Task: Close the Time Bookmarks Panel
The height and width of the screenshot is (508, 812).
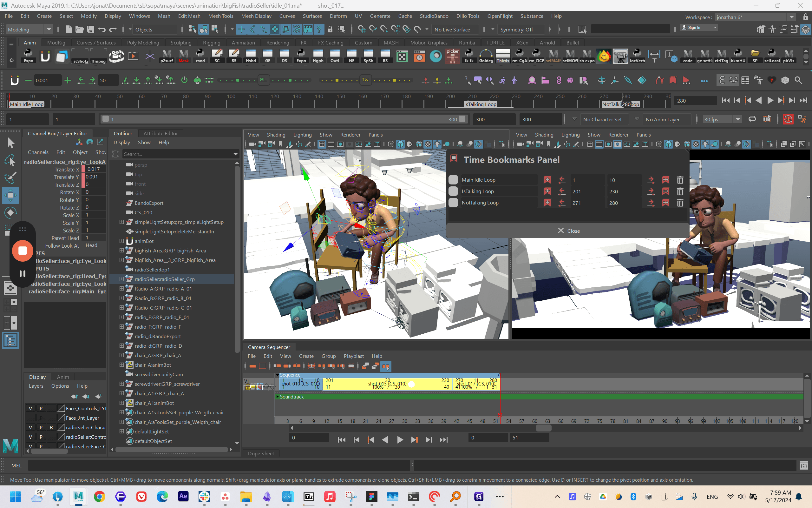Action: coord(568,231)
